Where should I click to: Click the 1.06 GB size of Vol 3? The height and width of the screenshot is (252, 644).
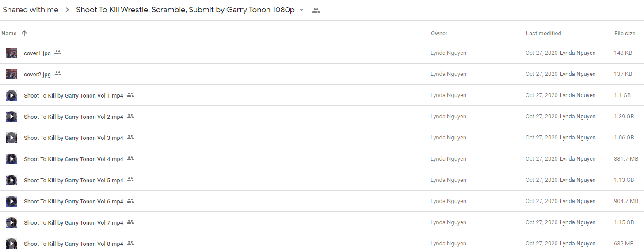pyautogui.click(x=624, y=138)
